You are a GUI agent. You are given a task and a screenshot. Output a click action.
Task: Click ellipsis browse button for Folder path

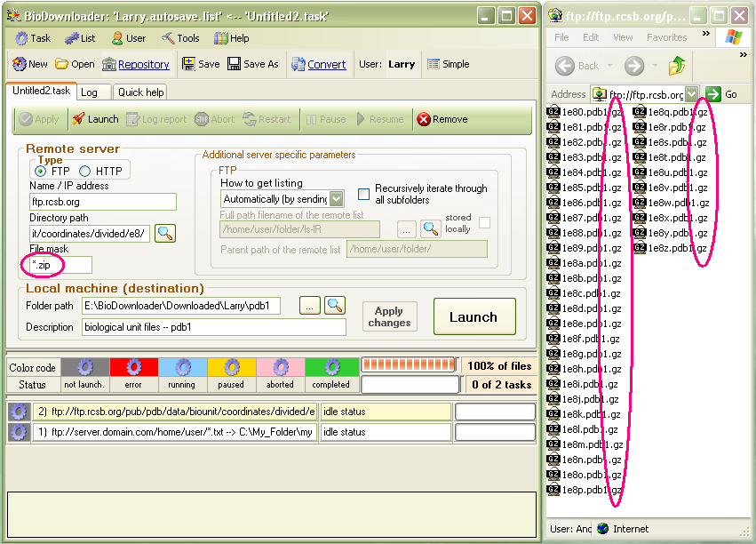309,306
